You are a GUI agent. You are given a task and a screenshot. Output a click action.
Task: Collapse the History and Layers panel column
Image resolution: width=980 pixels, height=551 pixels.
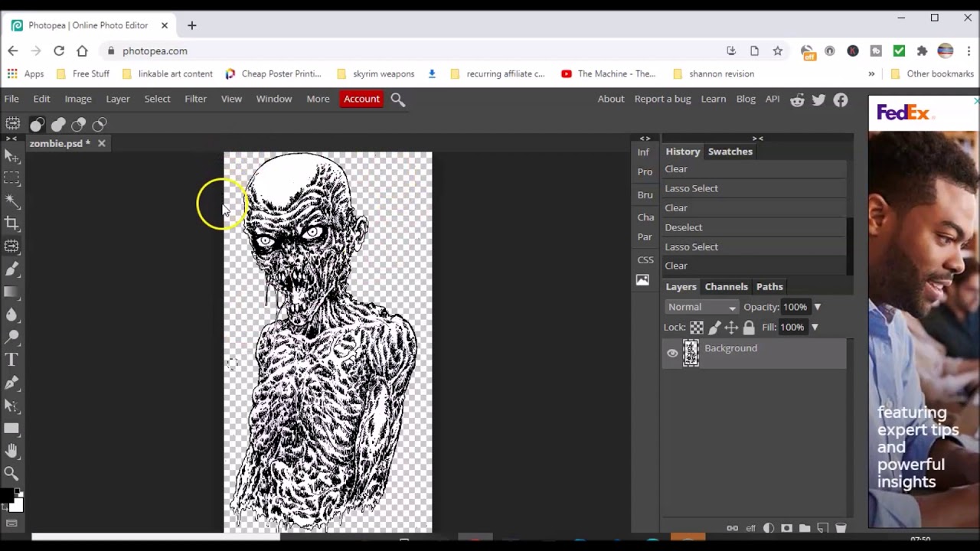(757, 139)
